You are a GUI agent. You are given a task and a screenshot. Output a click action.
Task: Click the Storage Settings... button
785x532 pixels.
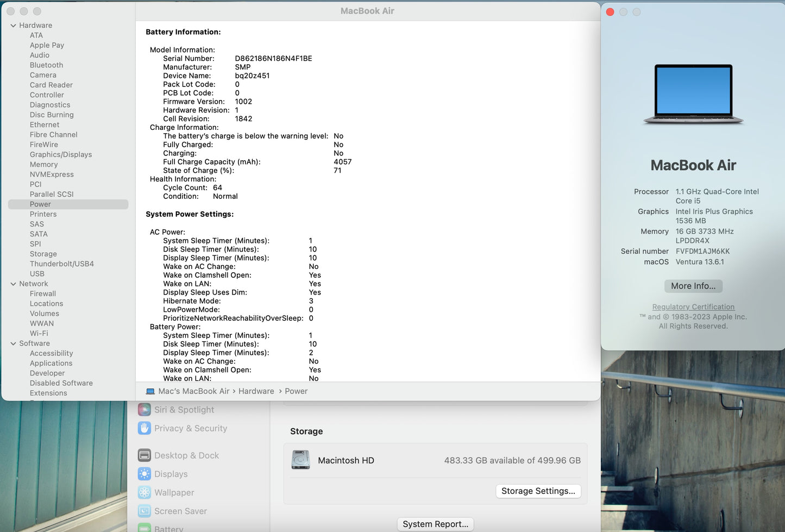pos(538,491)
